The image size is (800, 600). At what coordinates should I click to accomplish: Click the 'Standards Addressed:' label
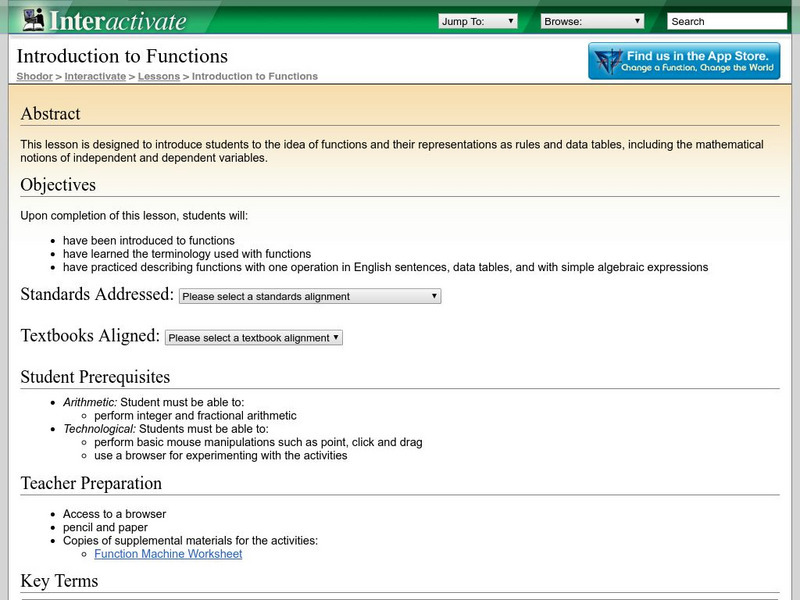click(x=97, y=294)
